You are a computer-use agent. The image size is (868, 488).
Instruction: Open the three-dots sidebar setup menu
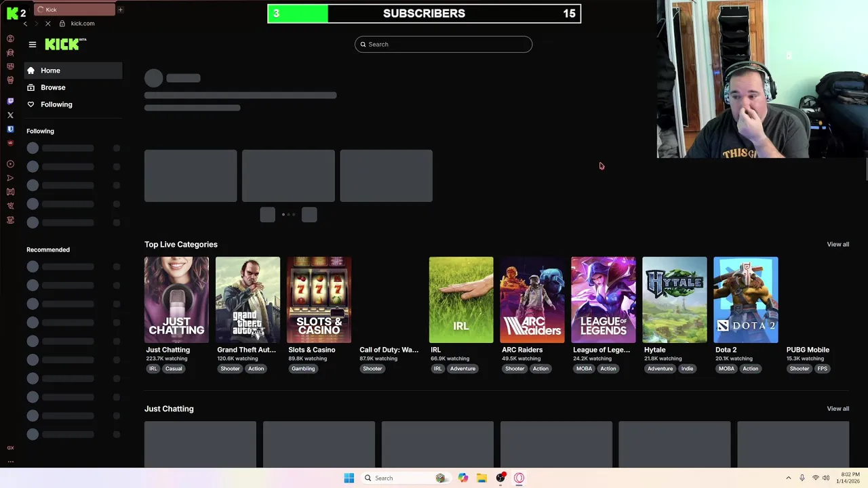tap(10, 462)
